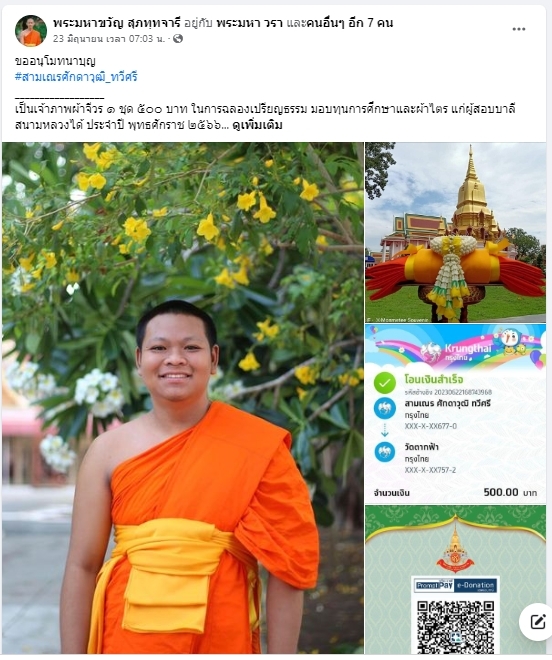Click the green transfer success checkmark icon
552x660 pixels.
point(384,383)
